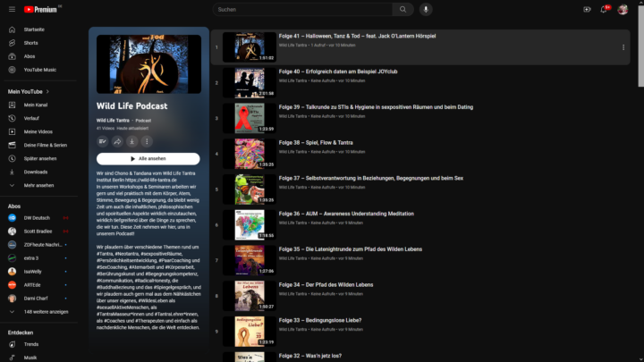Open Folge 34 thumbnail
The height and width of the screenshot is (362, 644).
(x=250, y=296)
